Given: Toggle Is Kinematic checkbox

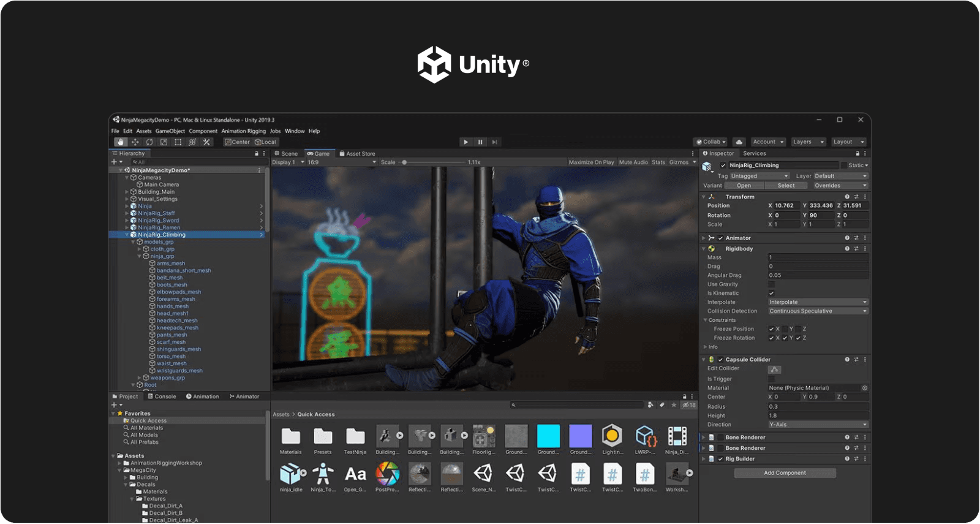Looking at the screenshot, I should [x=772, y=294].
